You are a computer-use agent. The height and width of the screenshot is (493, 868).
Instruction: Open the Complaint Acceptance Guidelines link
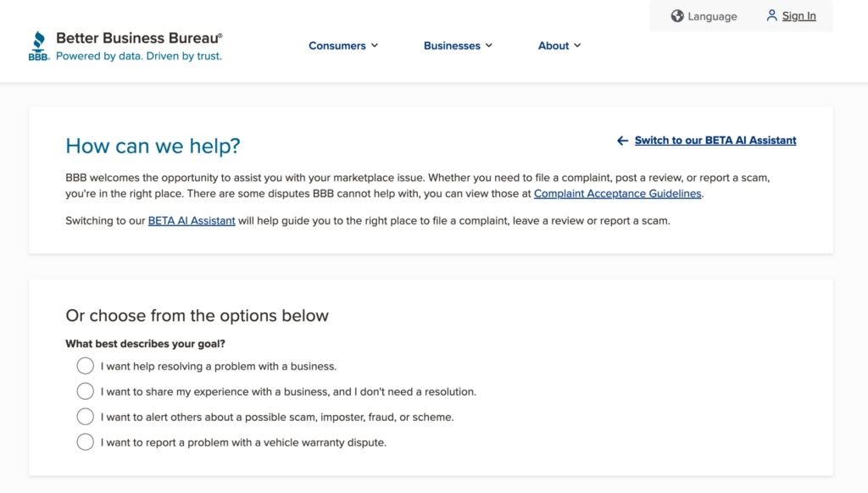pos(618,194)
